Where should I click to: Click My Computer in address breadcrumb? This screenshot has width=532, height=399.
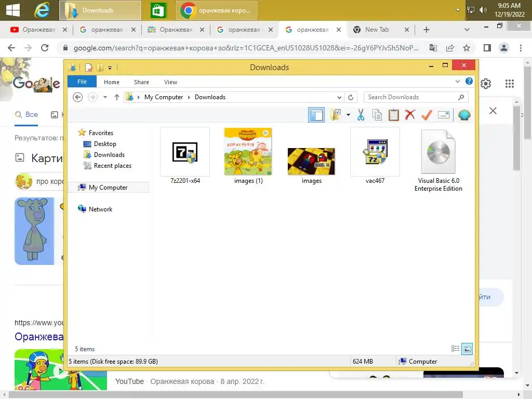point(164,97)
